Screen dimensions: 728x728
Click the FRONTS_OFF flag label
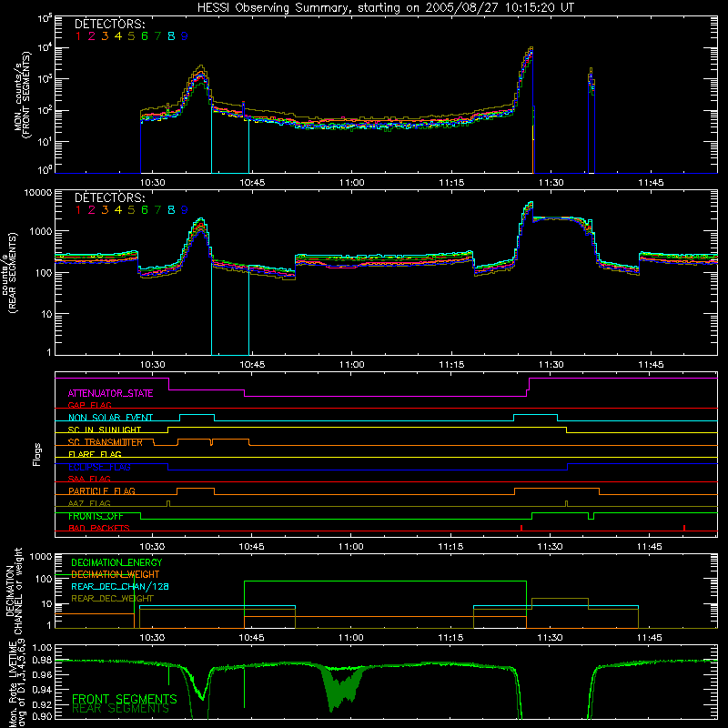[x=96, y=516]
